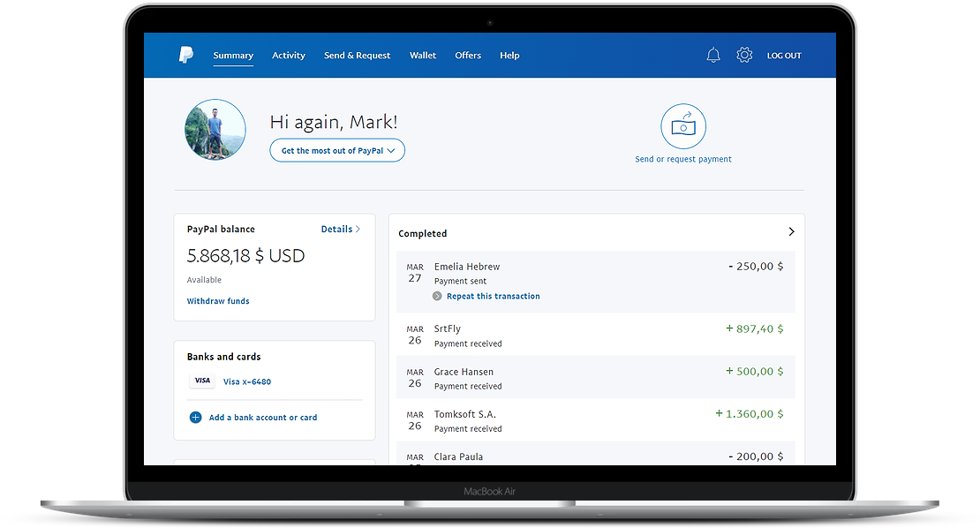Click Repeat this transaction link

pos(494,296)
